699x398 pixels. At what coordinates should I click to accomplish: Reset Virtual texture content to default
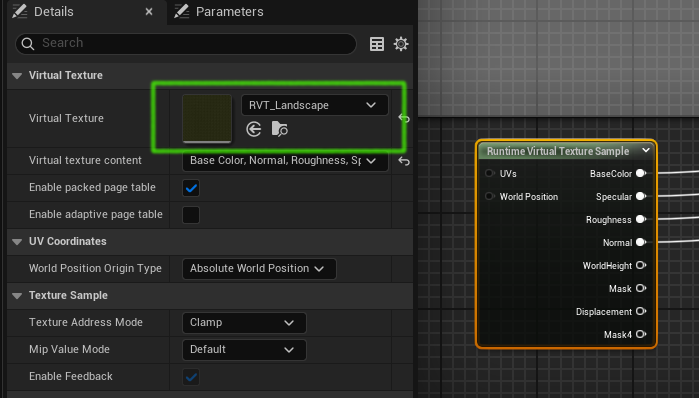pos(403,161)
